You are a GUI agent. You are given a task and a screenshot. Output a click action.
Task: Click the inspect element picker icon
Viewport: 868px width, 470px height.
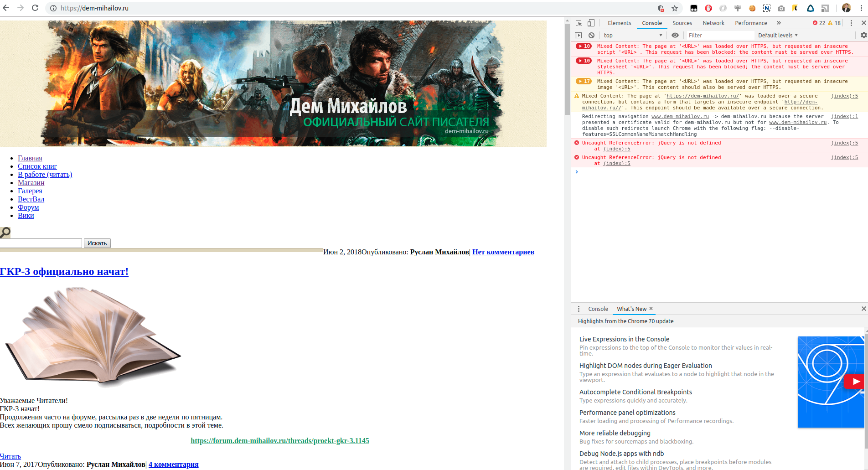click(x=579, y=23)
